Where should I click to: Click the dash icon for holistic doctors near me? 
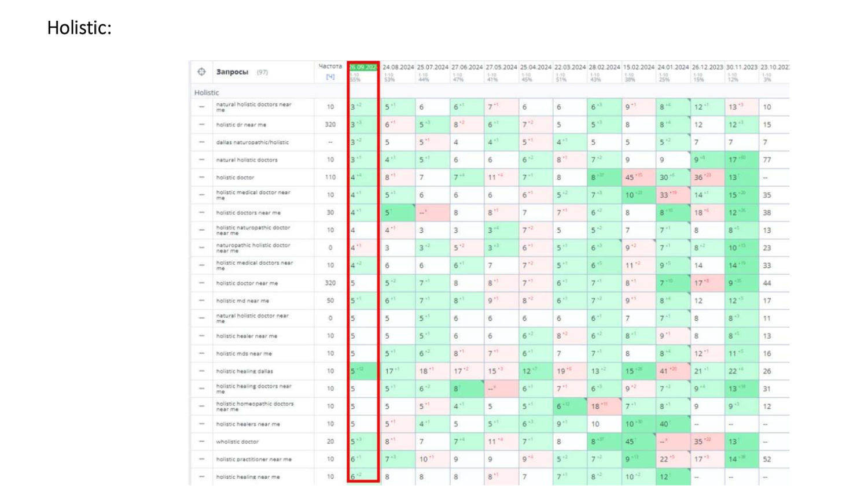(201, 213)
